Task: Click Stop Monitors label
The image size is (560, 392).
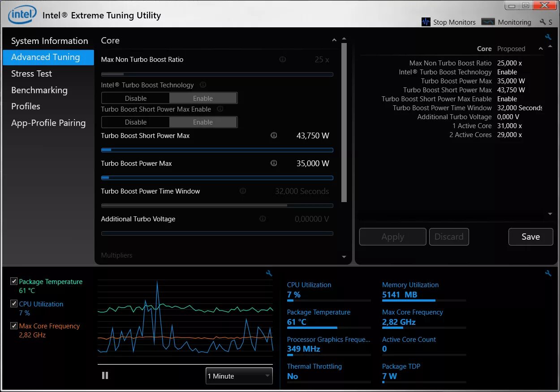Action: tap(454, 22)
